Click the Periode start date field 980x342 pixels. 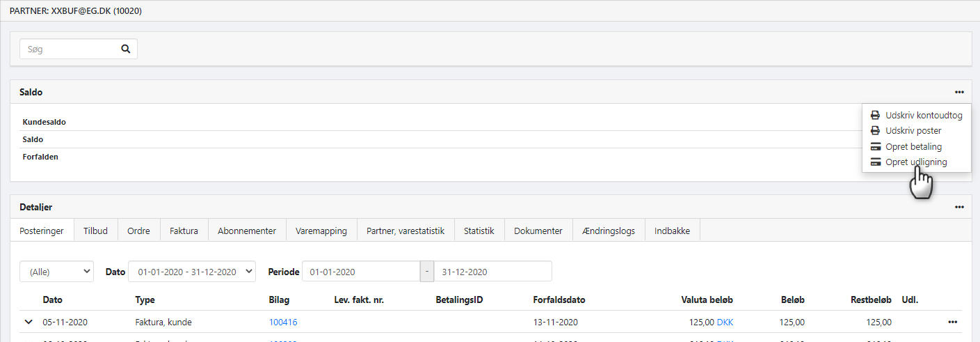[x=361, y=272]
